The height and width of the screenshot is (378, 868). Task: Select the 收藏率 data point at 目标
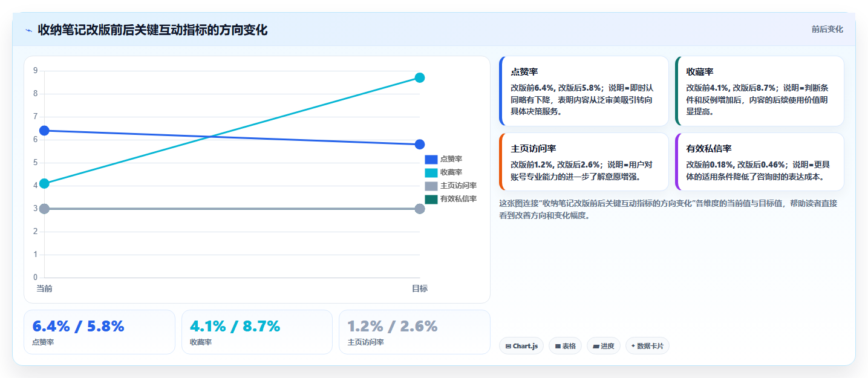point(420,78)
